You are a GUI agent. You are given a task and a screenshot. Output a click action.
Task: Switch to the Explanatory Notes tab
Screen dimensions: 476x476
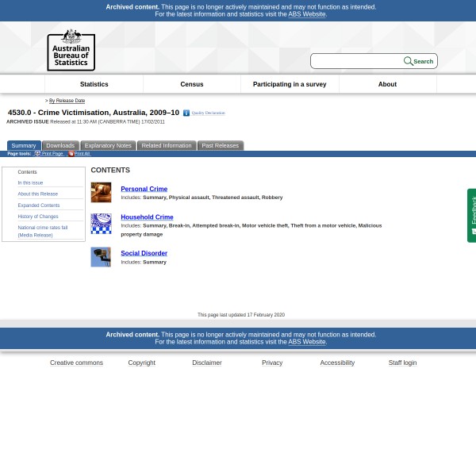(x=108, y=146)
